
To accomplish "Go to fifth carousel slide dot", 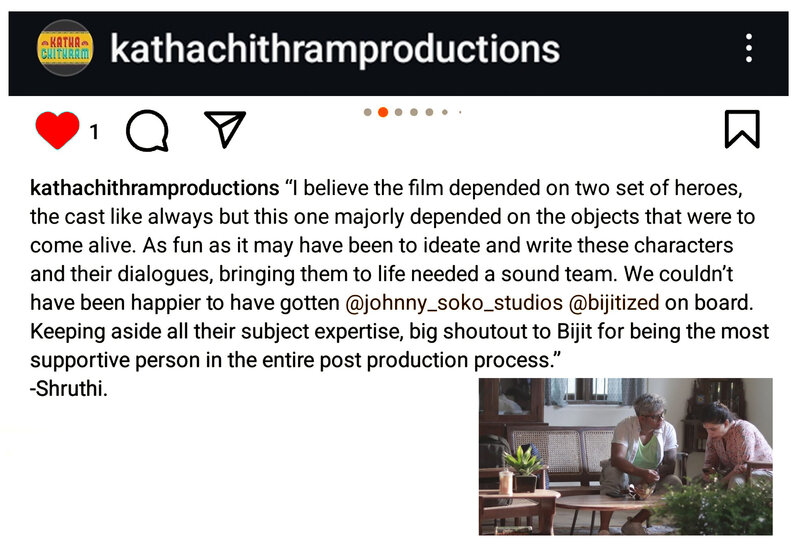I will [x=429, y=112].
